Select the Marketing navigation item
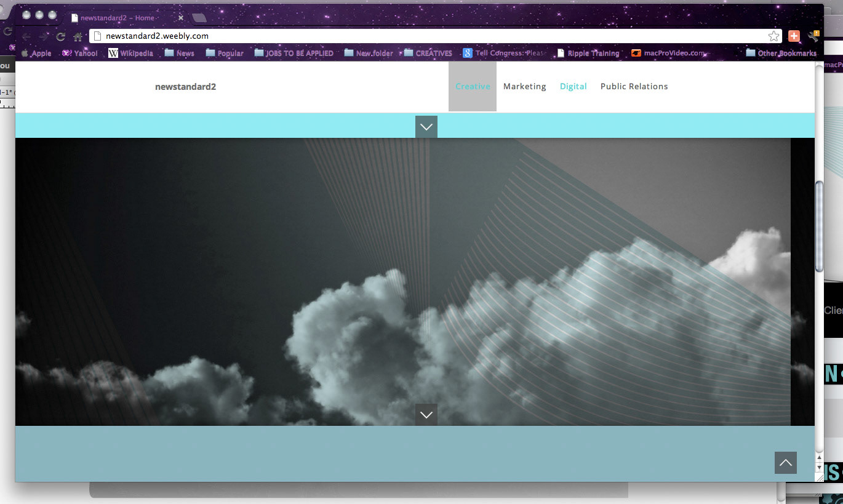Screen dimensions: 843x504 (x=525, y=86)
